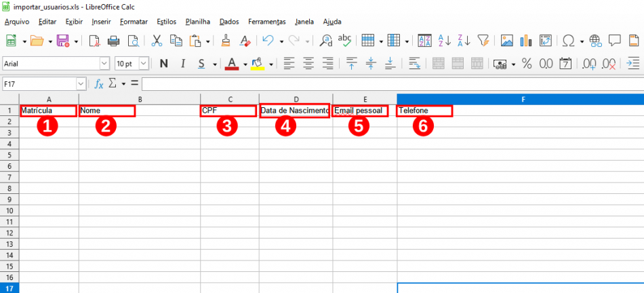Screen dimensions: 644x293
Task: Open the Planilha menu
Action: point(198,22)
